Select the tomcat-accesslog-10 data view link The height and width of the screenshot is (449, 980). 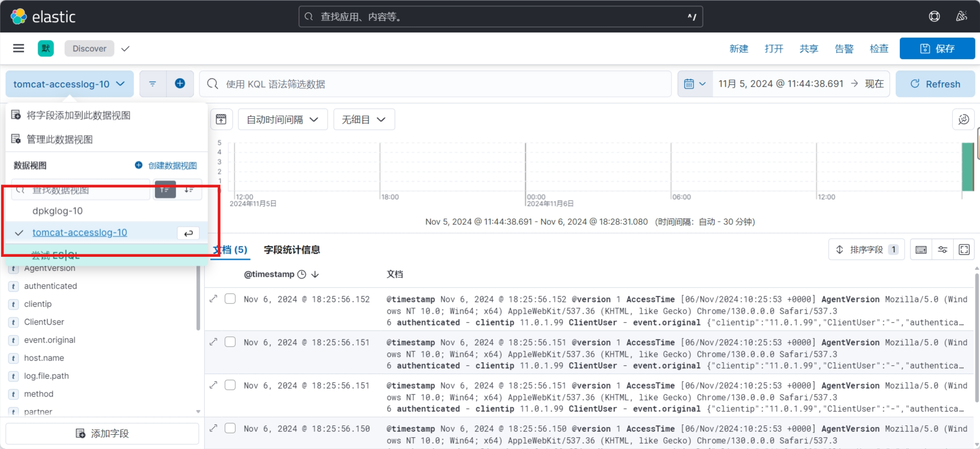80,233
